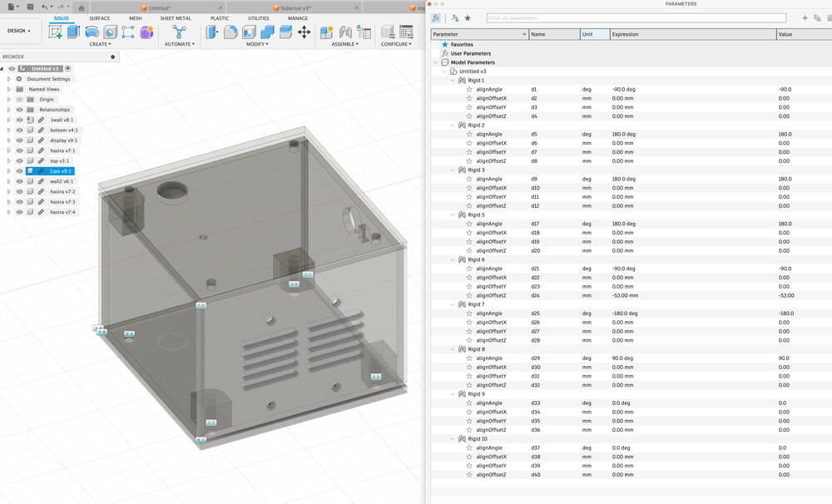Open the Assemble menu
The height and width of the screenshot is (504, 832).
[345, 44]
